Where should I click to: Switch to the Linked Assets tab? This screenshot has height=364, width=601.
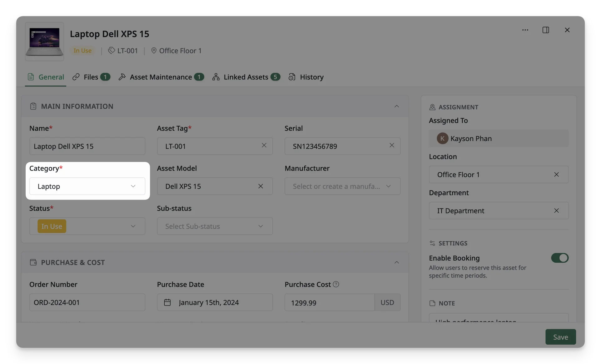[x=246, y=77]
